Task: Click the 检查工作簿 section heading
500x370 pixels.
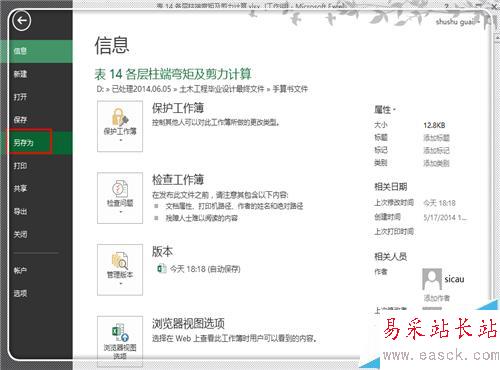Action: point(178,180)
